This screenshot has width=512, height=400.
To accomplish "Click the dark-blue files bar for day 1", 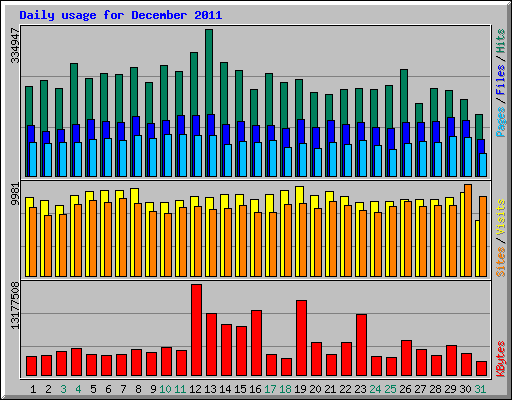I will tap(31, 134).
